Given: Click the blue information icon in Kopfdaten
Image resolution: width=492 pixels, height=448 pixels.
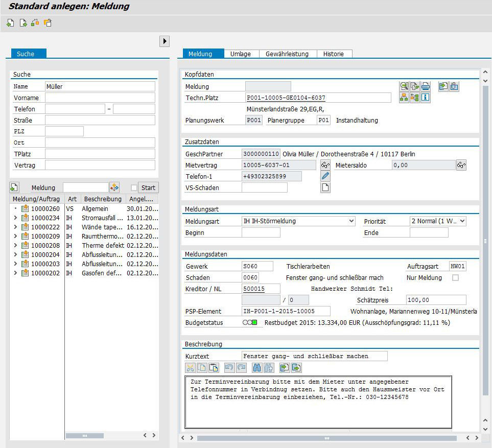Looking at the screenshot, I should (x=426, y=98).
